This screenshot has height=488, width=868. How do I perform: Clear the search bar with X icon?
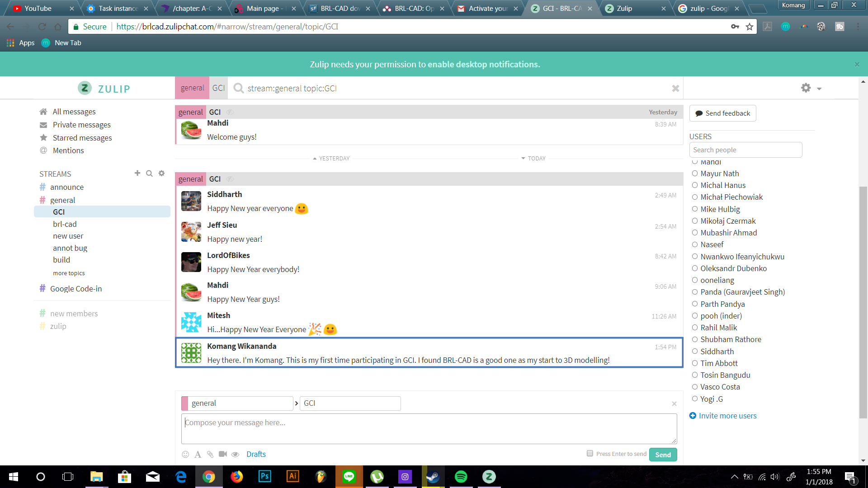(x=675, y=88)
